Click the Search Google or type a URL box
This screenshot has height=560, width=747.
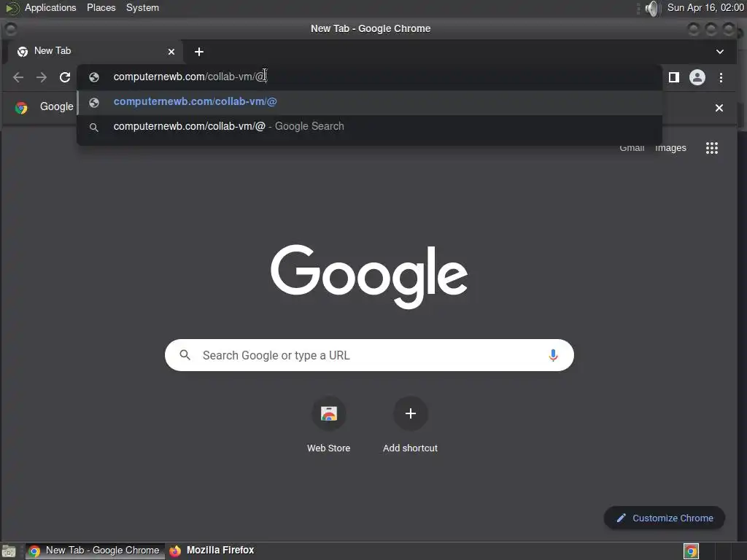click(369, 355)
